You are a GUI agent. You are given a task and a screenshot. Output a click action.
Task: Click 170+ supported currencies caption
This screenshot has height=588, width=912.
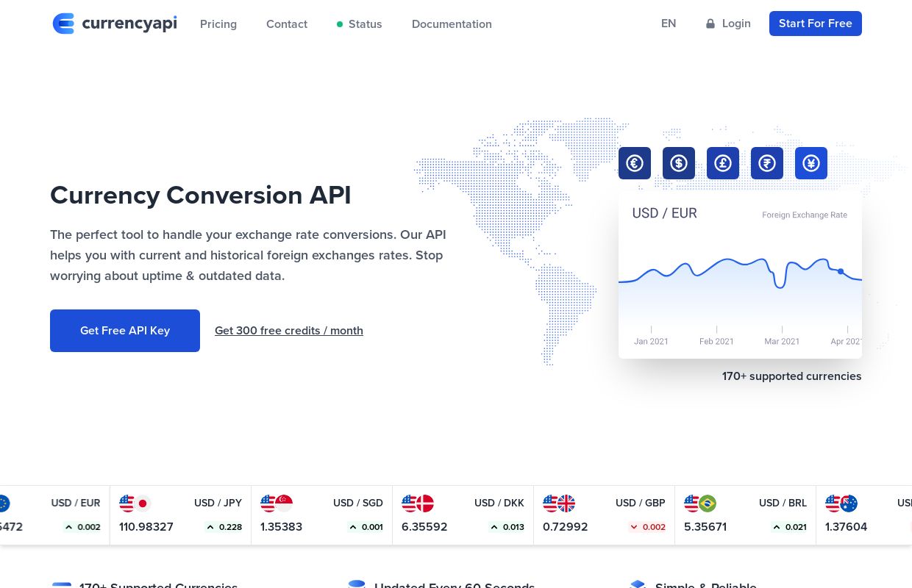(792, 376)
